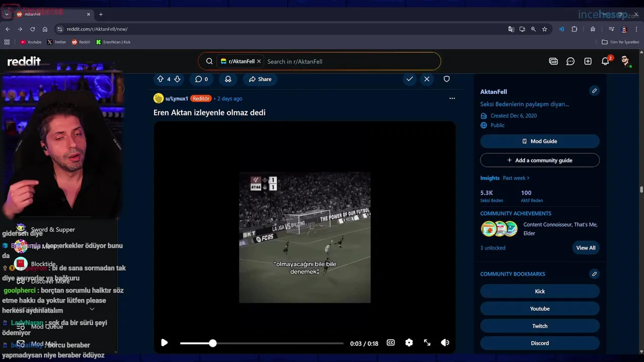The image size is (644, 362).
Task: Click the Public community type label
Action: click(x=498, y=125)
